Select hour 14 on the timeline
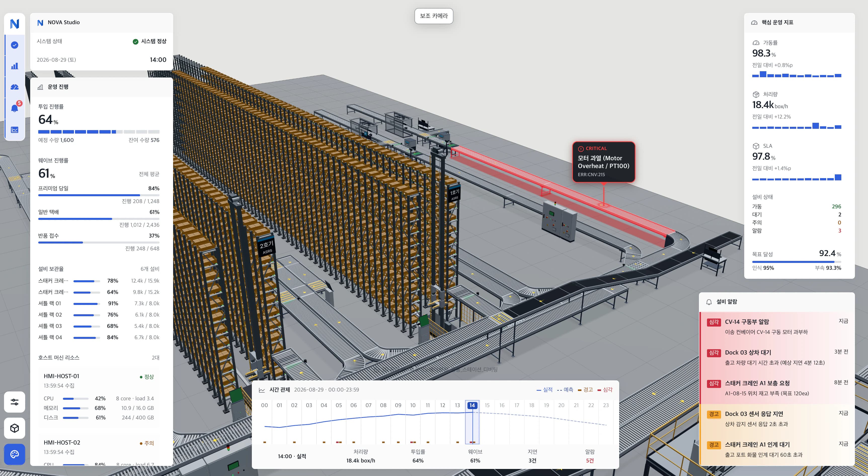The width and height of the screenshot is (868, 476). (x=472, y=405)
